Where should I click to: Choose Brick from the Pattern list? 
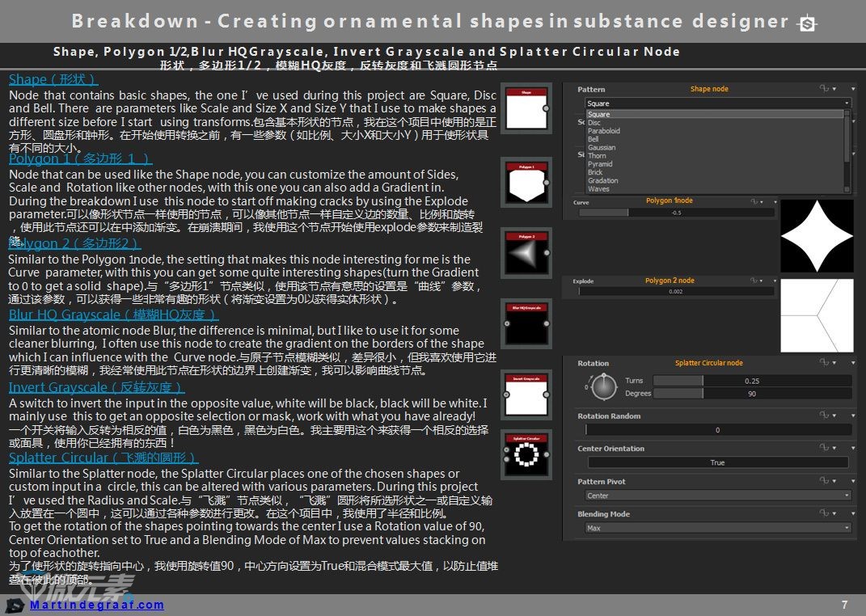[x=715, y=172]
